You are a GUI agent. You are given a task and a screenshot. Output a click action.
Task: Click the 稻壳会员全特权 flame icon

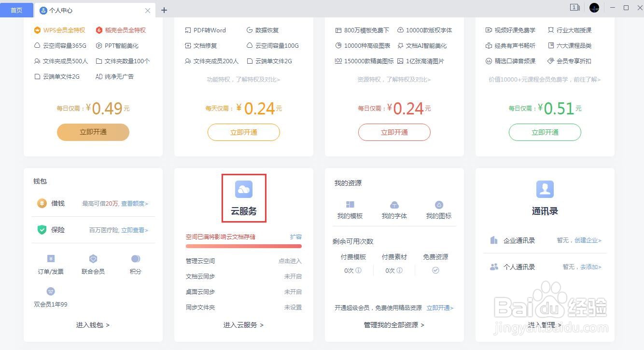99,30
